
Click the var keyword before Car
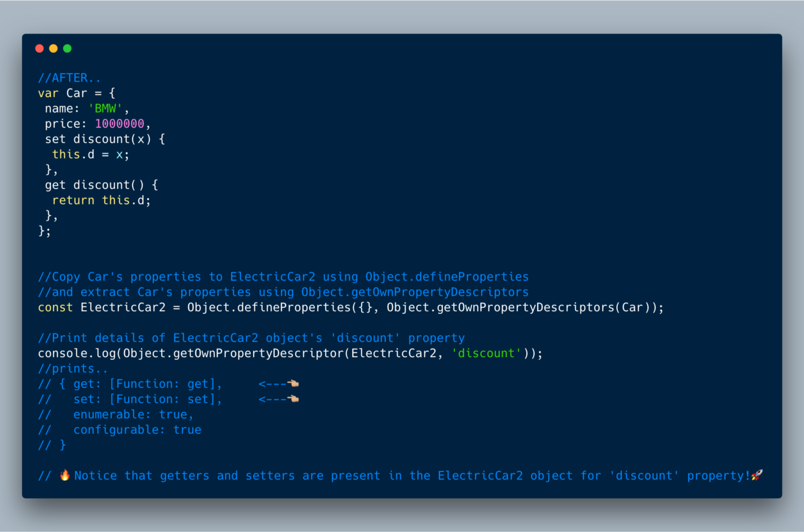point(48,93)
